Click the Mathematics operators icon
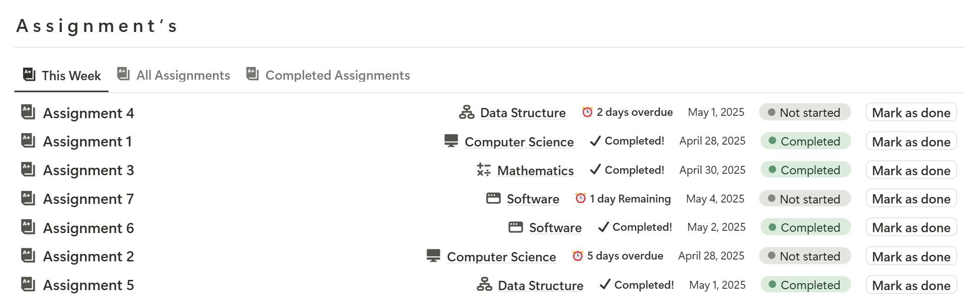The image size is (980, 304). click(x=484, y=170)
